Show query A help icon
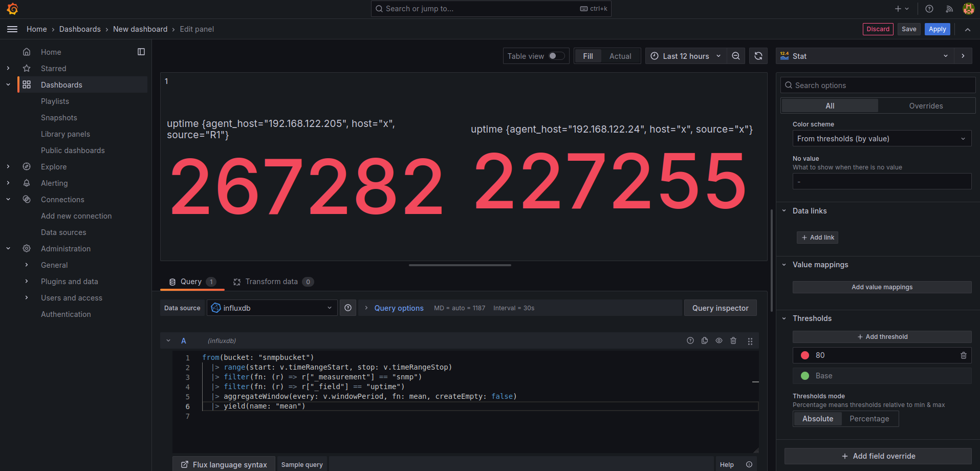The height and width of the screenshot is (471, 980). [x=690, y=340]
